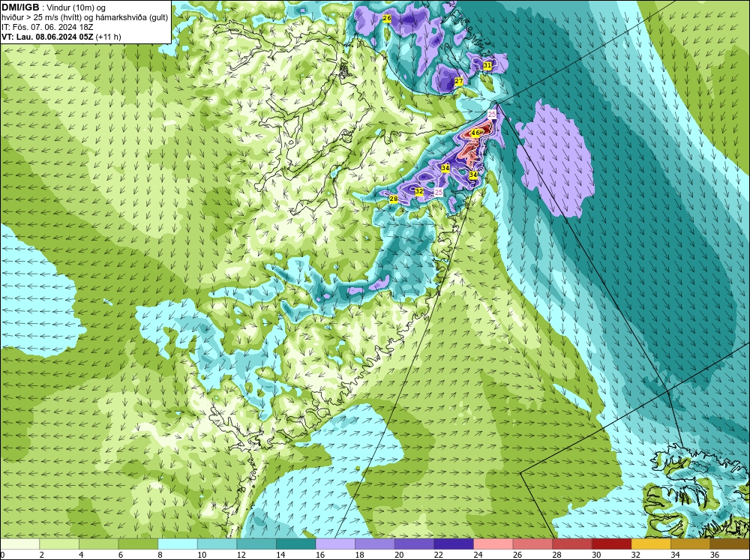Click the legend scale number 16

click(320, 555)
